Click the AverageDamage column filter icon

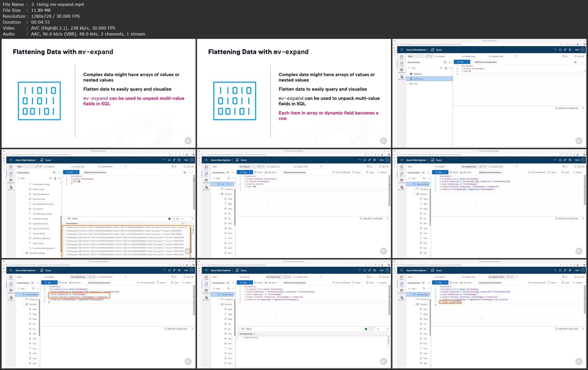[x=254, y=334]
